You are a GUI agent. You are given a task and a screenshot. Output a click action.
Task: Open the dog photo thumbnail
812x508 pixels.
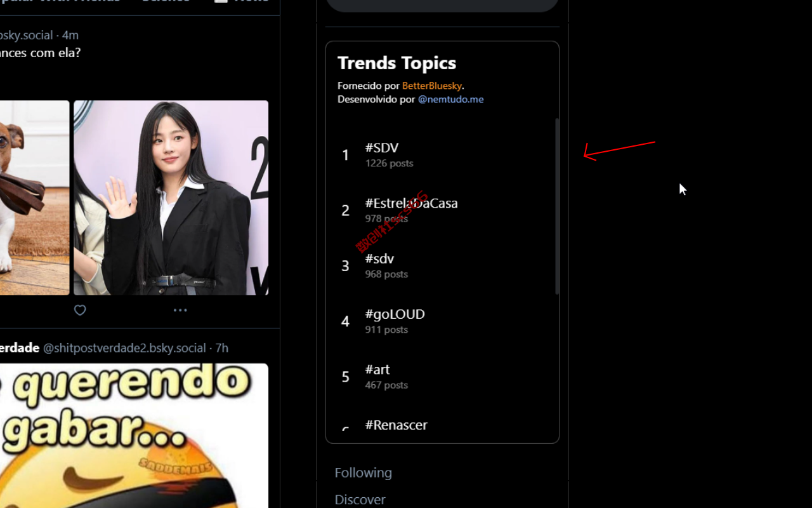click(34, 197)
